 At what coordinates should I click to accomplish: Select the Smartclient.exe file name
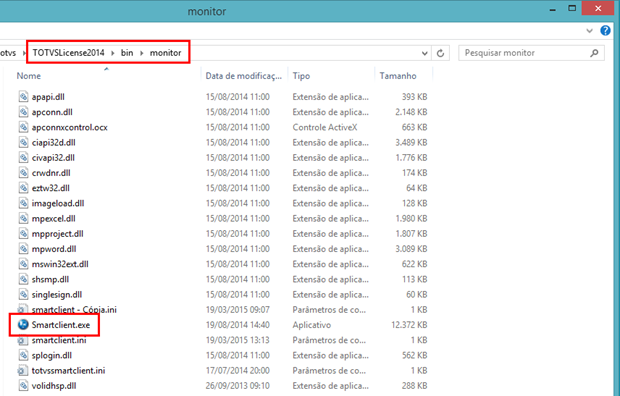pos(61,325)
